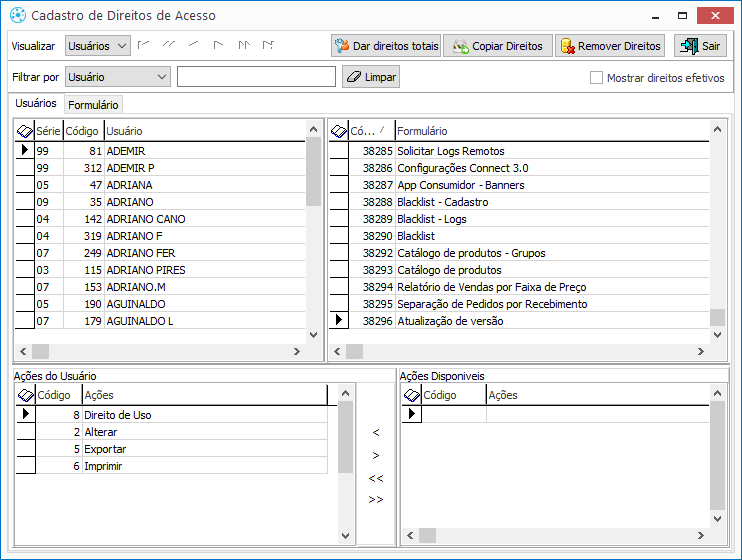Click Remover Direitos button
This screenshot has height=560, width=742.
(610, 46)
